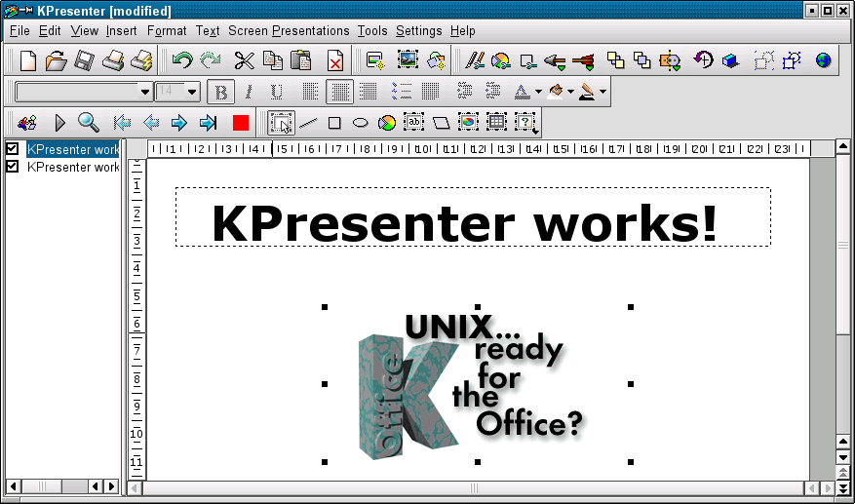
Task: Cut selection with the scissors icon
Action: click(245, 60)
